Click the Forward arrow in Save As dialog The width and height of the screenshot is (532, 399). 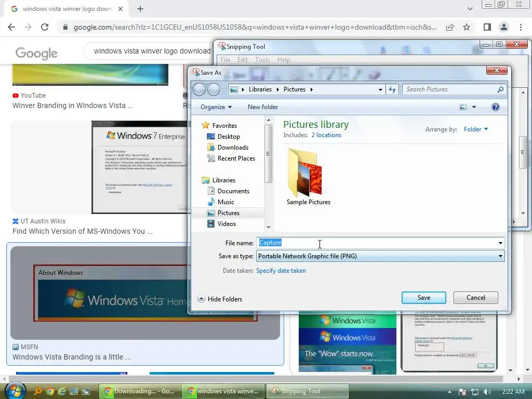tap(214, 89)
